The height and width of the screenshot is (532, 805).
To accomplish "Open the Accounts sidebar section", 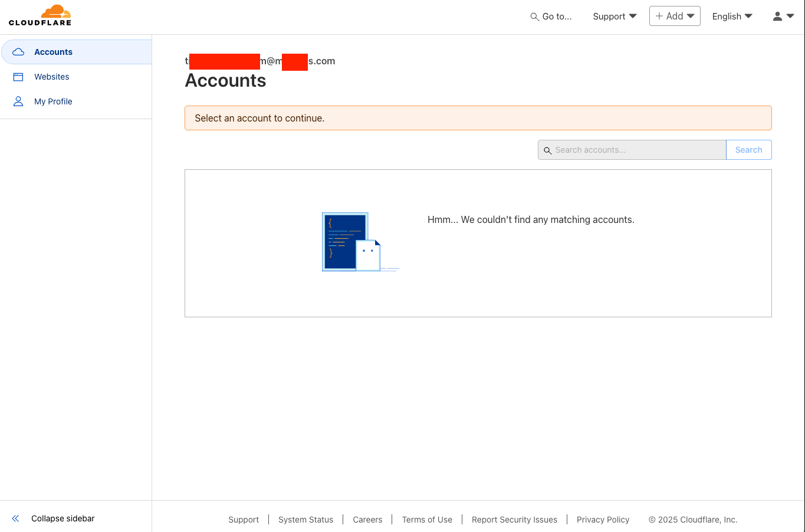I will coord(77,52).
